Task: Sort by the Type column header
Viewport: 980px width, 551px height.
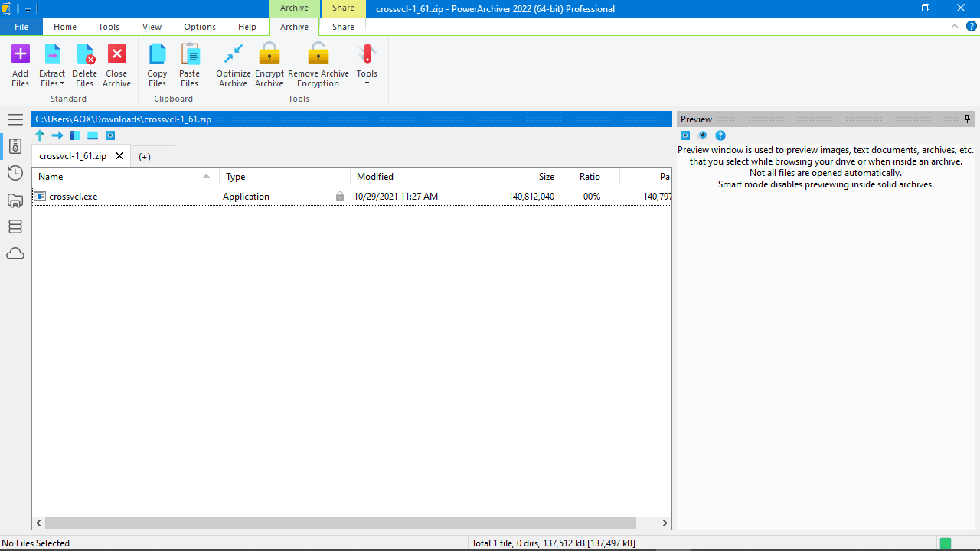Action: pyautogui.click(x=276, y=177)
